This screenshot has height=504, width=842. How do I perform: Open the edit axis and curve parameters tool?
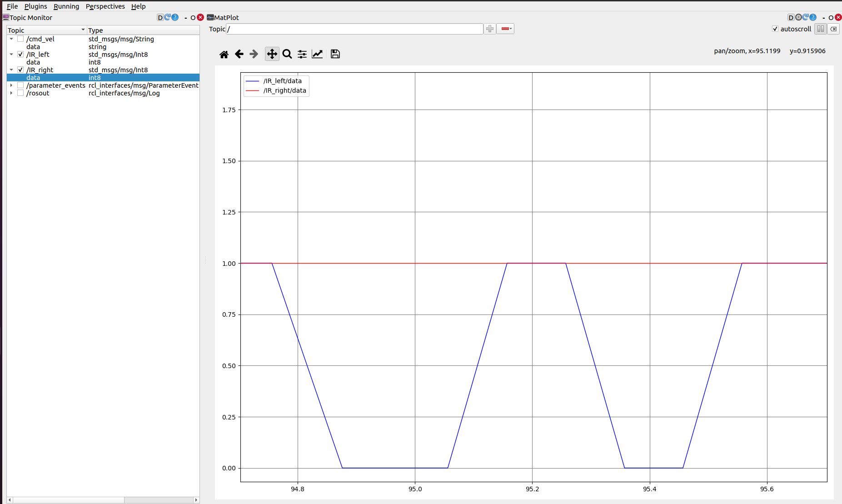tap(317, 55)
